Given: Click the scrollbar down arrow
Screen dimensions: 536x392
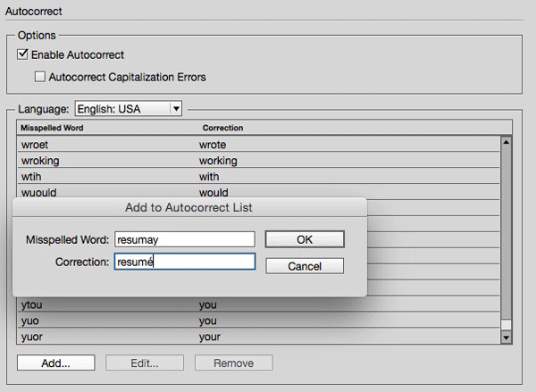Looking at the screenshot, I should (x=507, y=338).
